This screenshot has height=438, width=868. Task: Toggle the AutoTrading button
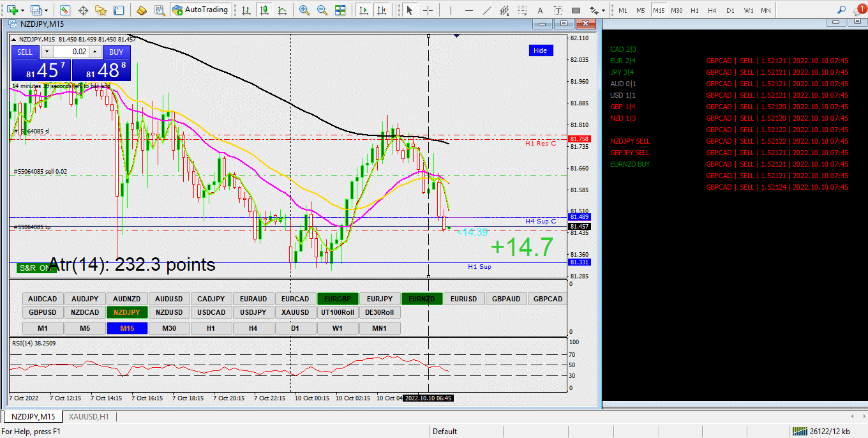pyautogui.click(x=200, y=10)
